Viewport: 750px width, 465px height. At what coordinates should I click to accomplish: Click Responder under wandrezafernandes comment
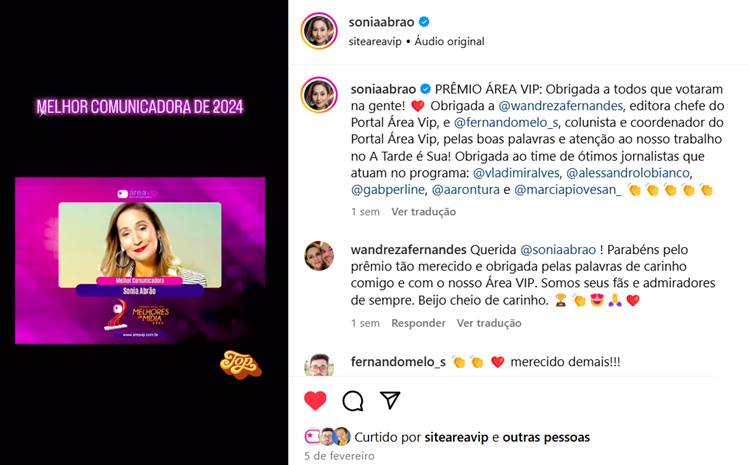pos(418,323)
